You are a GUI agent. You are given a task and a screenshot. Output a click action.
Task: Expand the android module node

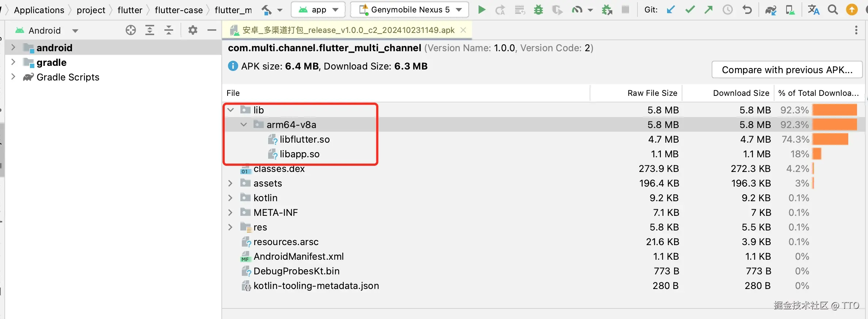[x=13, y=48]
